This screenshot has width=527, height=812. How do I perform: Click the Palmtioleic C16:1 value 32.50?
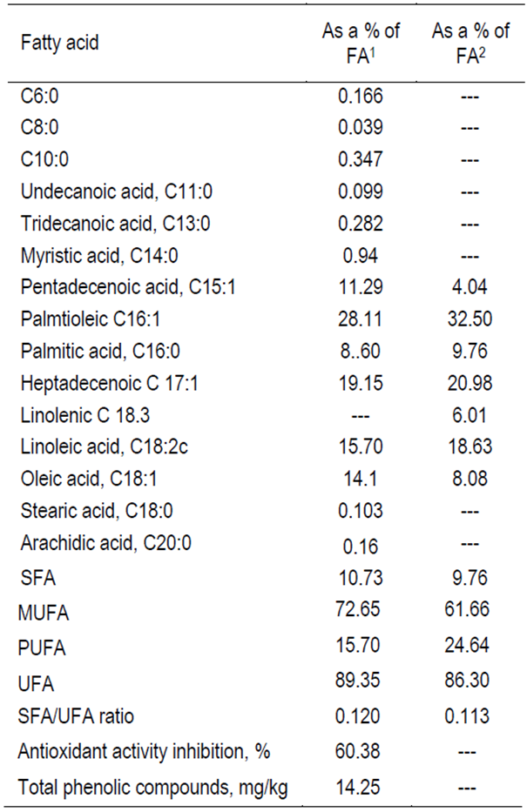tap(470, 319)
